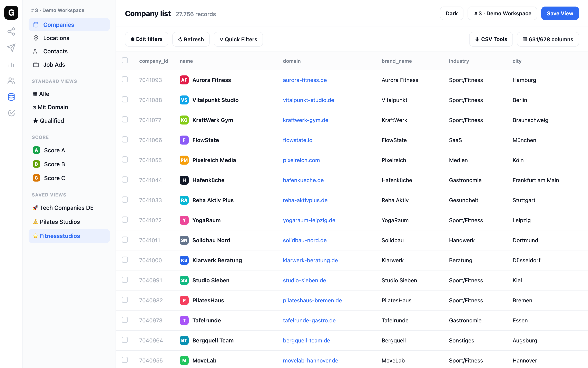Click the Edit filters button
588x368 pixels.
click(x=147, y=39)
